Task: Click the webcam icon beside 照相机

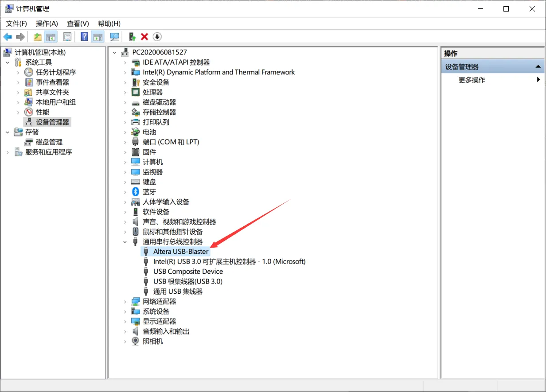Action: (x=136, y=342)
